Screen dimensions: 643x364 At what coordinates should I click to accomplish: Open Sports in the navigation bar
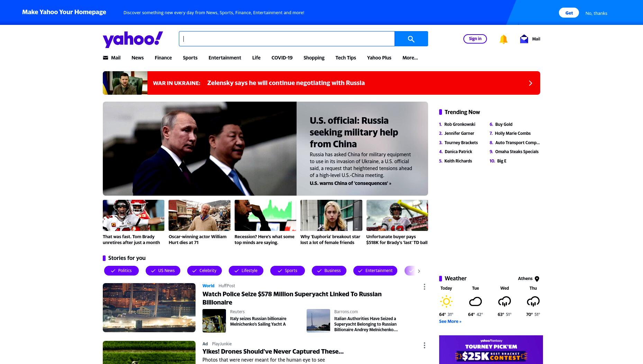[x=190, y=58]
